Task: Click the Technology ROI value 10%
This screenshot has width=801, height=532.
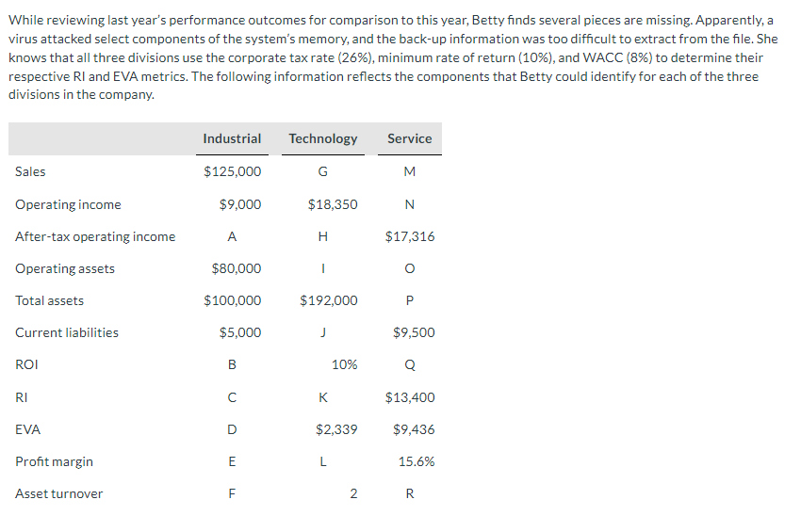Action: (344, 365)
